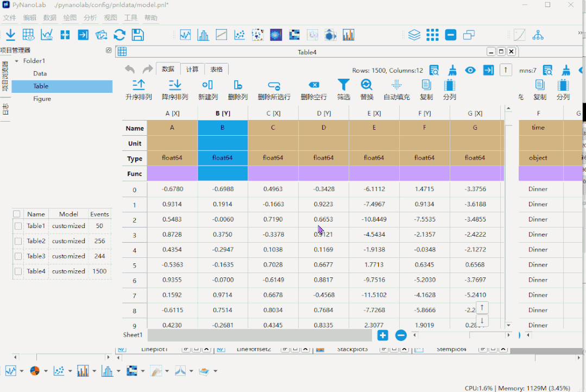Collapse the Folder1 tree node
Screen dimensions: 586x392
[16, 61]
